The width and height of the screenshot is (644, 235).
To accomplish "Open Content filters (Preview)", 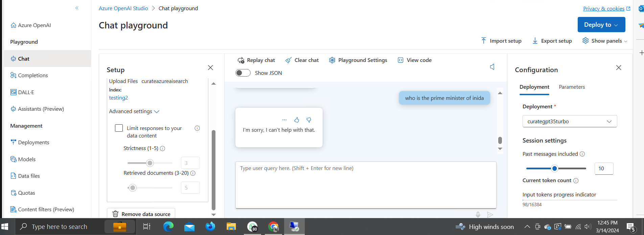I will pos(42,209).
